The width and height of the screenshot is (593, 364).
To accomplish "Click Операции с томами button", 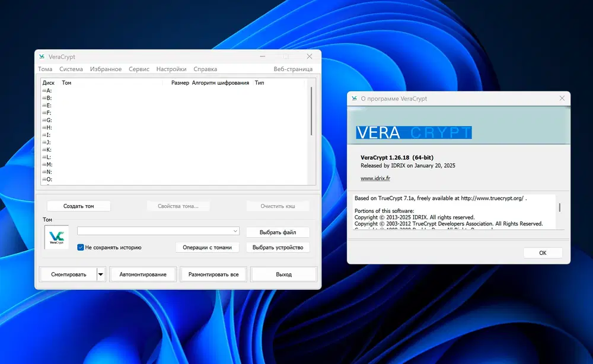I will coord(207,247).
